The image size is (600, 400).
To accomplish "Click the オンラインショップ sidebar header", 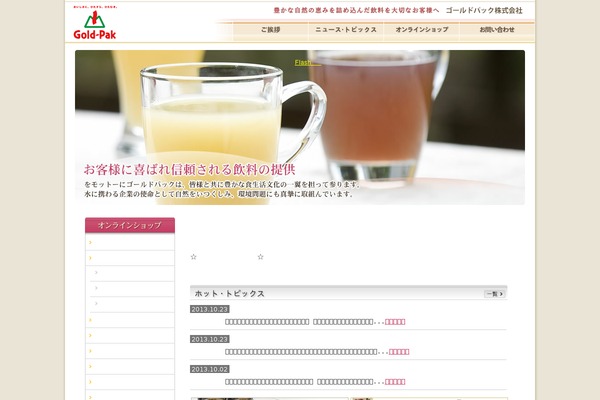I will pos(130,225).
